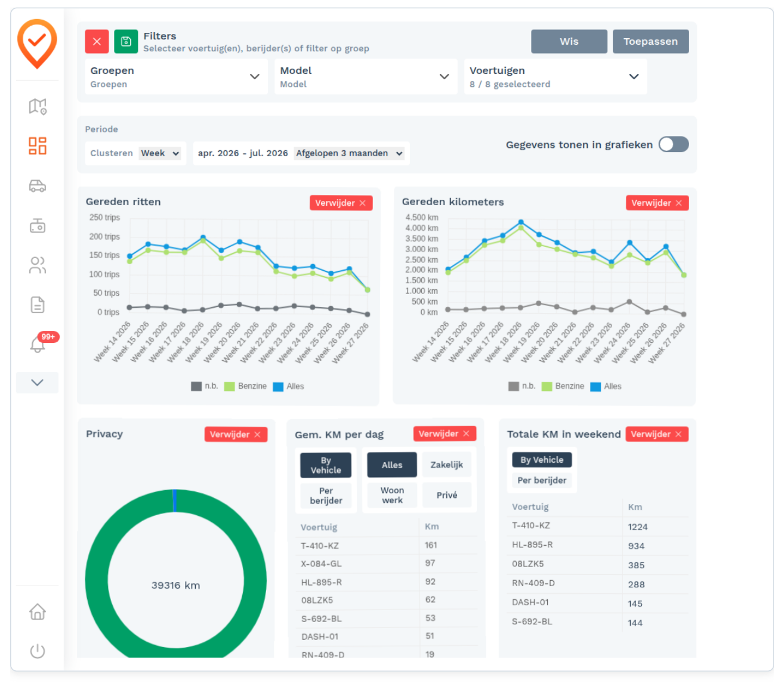The height and width of the screenshot is (684, 784).
Task: Click the power logout icon
Action: 38,651
